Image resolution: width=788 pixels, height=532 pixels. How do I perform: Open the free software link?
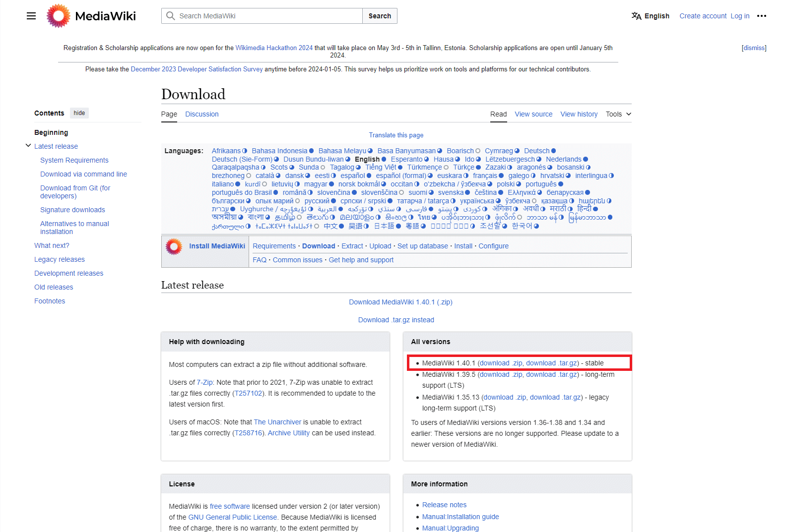pos(230,506)
